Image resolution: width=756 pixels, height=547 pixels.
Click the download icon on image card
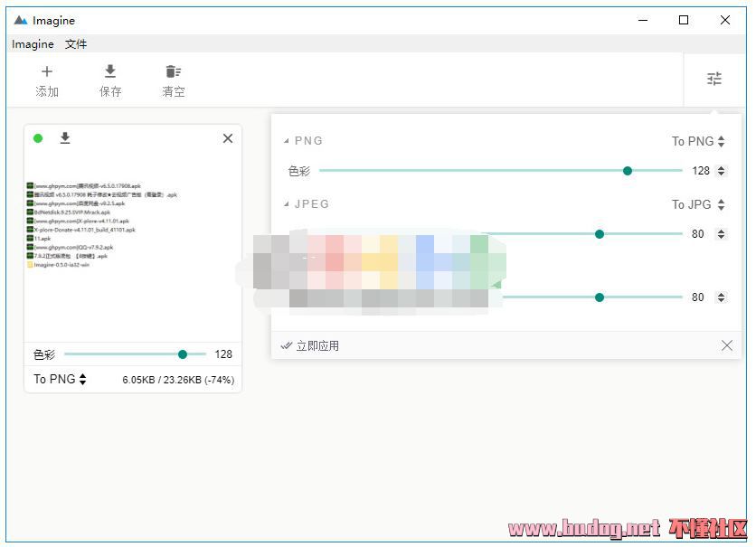tap(65, 138)
